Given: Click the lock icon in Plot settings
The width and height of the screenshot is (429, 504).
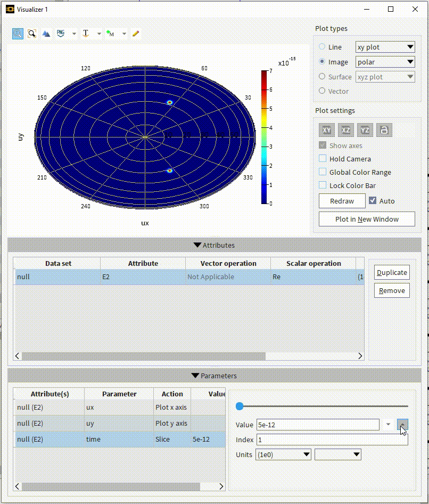Looking at the screenshot, I should click(384, 130).
